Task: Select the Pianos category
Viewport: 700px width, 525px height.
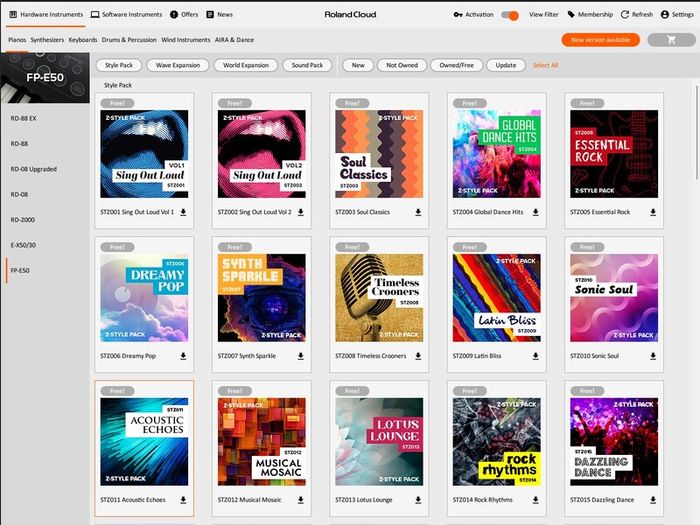Action: pos(17,40)
